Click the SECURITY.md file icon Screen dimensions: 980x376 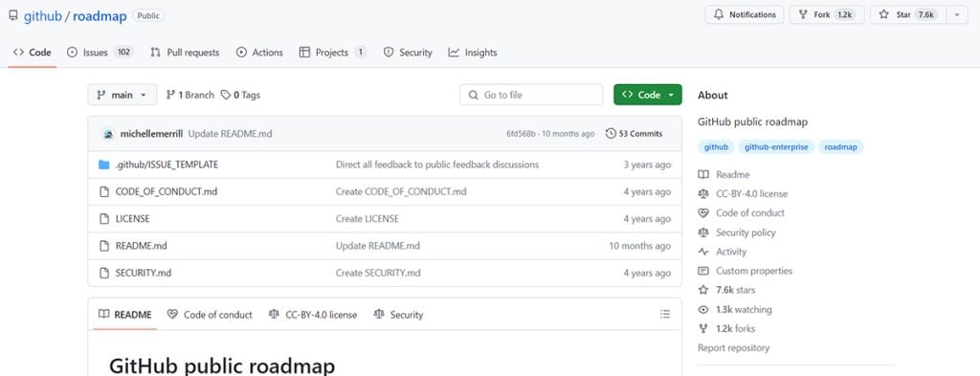(103, 273)
